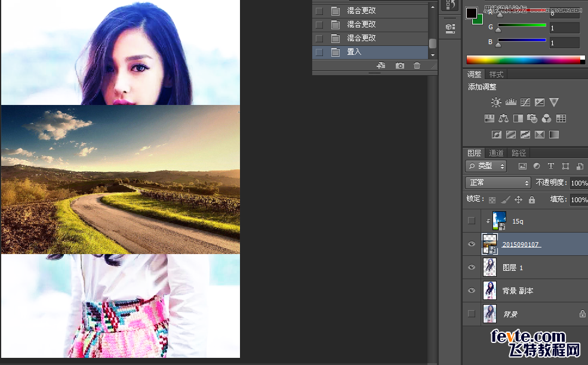588x365 pixels.
Task: Open the blend mode dropdown showing 正常
Action: pyautogui.click(x=498, y=182)
